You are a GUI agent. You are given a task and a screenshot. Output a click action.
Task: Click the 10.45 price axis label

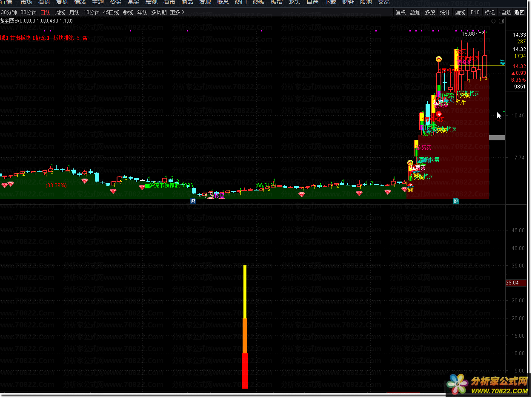coord(519,116)
